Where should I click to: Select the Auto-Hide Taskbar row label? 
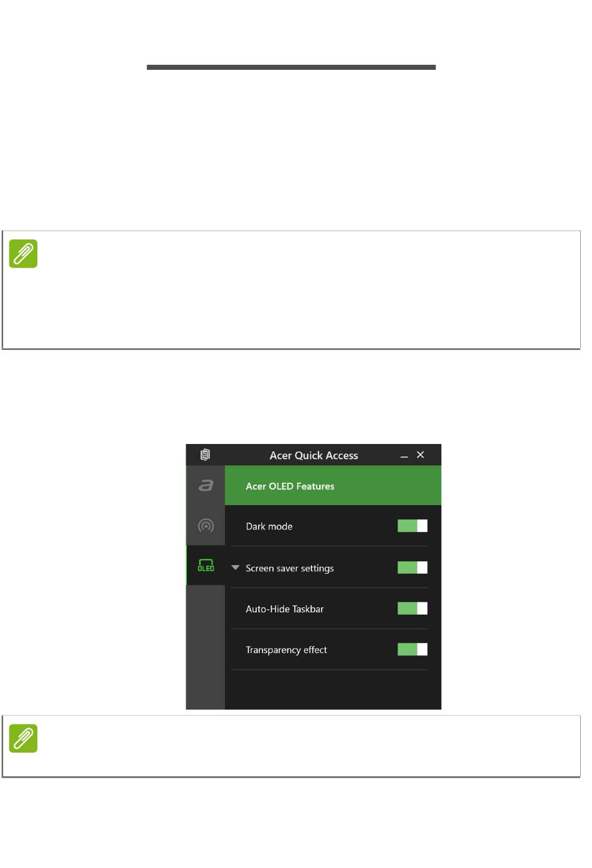[x=285, y=609]
